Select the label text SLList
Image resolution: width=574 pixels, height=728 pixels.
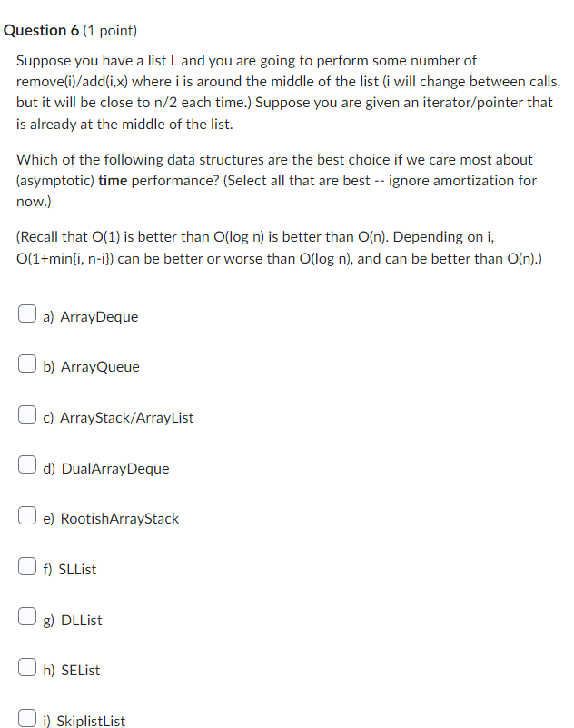[x=76, y=569]
